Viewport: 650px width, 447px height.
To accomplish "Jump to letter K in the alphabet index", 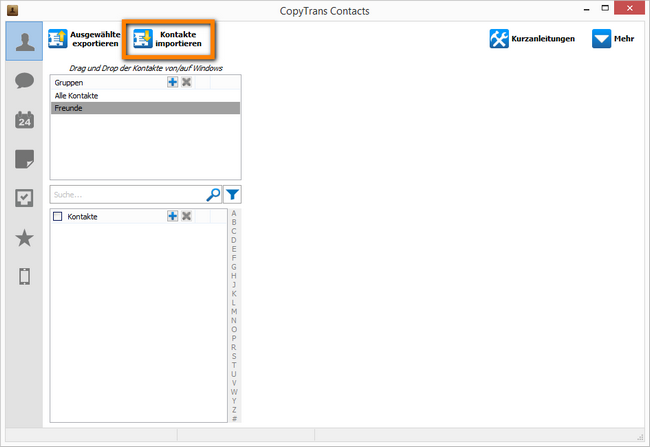I will click(x=234, y=294).
